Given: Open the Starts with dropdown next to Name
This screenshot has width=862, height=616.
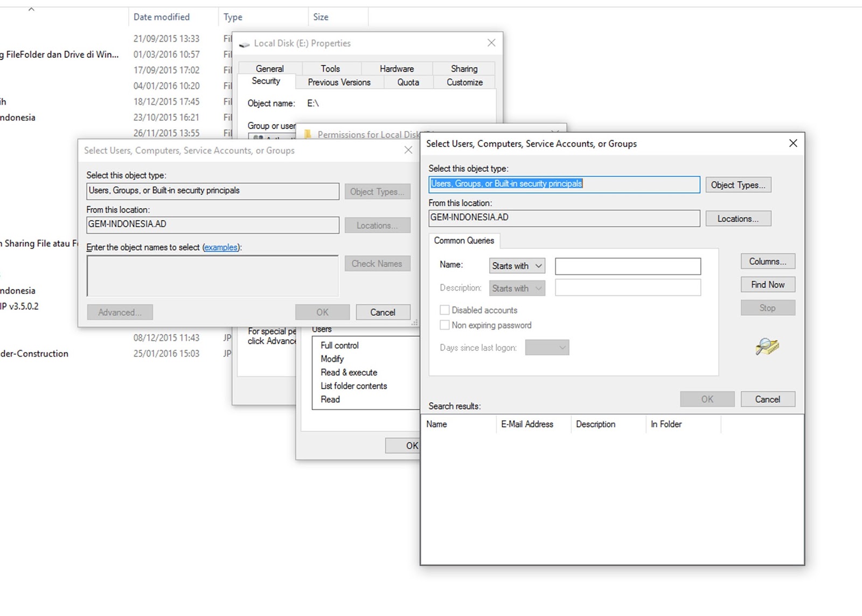Looking at the screenshot, I should [x=516, y=266].
